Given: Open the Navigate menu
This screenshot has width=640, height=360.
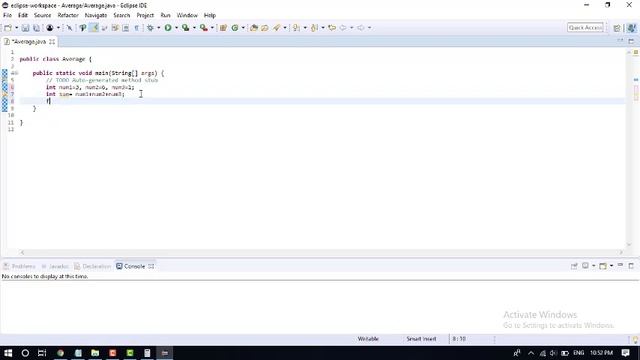Looking at the screenshot, I should [96, 15].
